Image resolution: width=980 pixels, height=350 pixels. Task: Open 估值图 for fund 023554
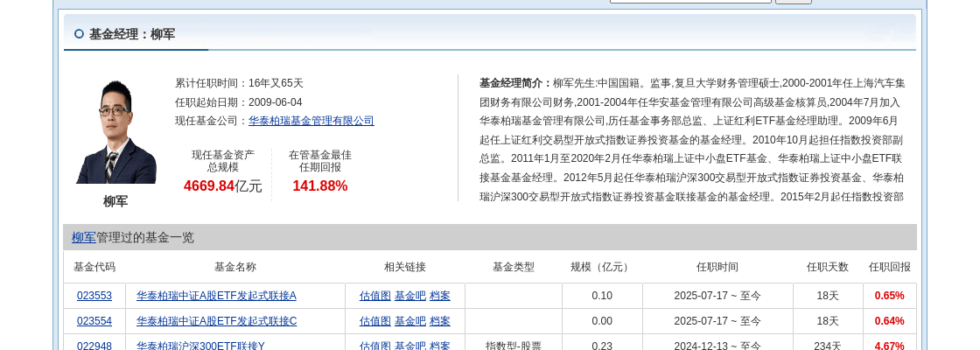pos(375,321)
